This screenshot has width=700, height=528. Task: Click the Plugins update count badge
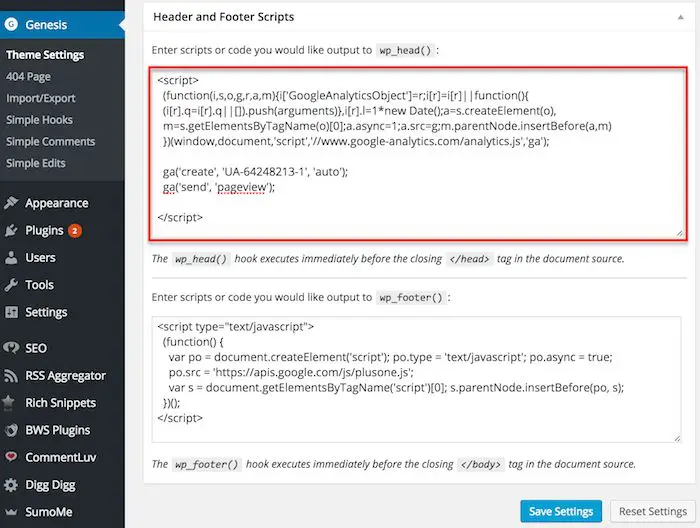(x=75, y=231)
